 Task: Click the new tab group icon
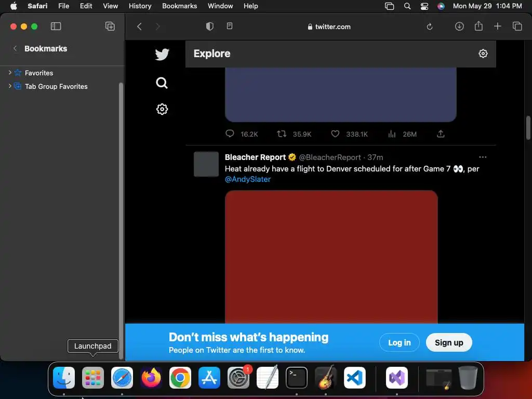pyautogui.click(x=110, y=26)
